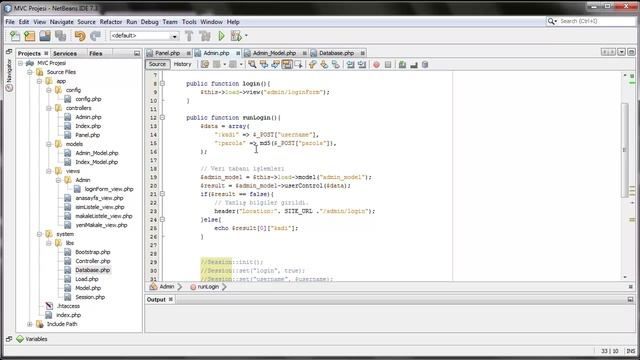Screen dimensions: 640x360
Task: Open the Tools menu
Action: click(x=189, y=22)
